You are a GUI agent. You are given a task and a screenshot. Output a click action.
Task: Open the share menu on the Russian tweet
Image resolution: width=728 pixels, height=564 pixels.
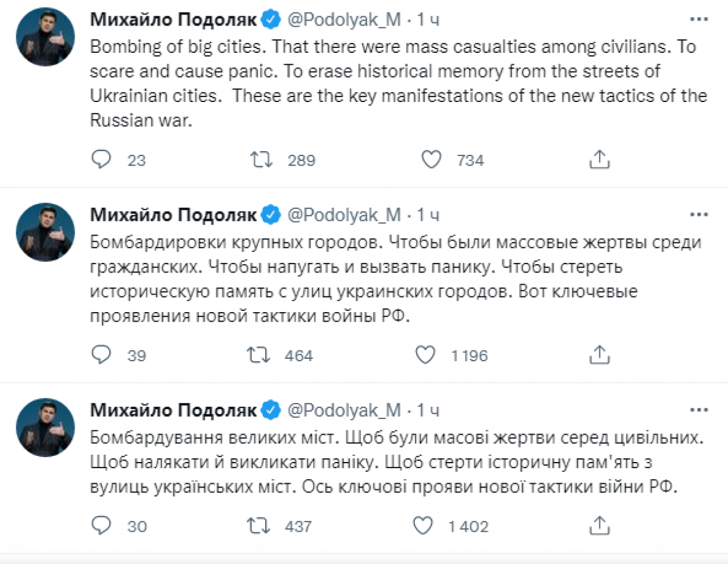(599, 355)
